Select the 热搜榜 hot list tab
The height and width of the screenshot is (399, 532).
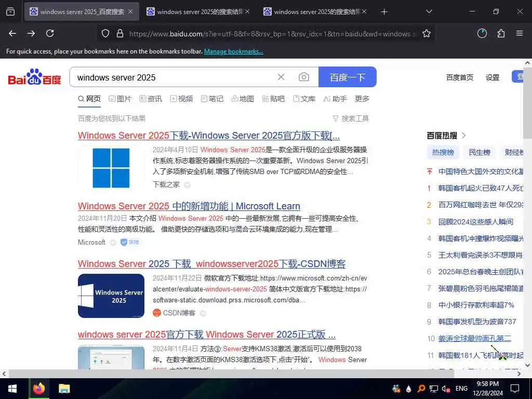443,152
